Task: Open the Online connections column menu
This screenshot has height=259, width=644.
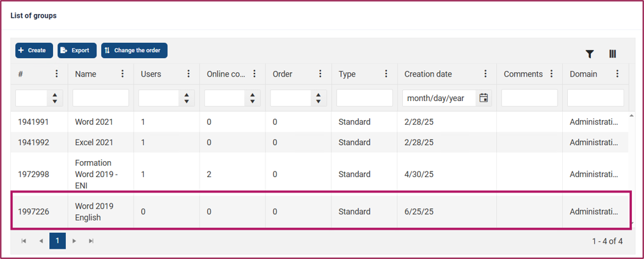Action: (255, 74)
